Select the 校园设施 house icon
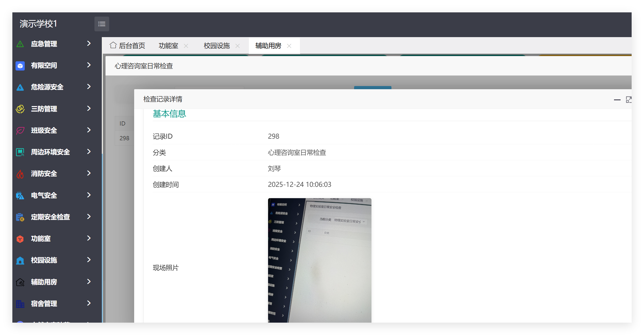The image size is (644, 335). (20, 260)
